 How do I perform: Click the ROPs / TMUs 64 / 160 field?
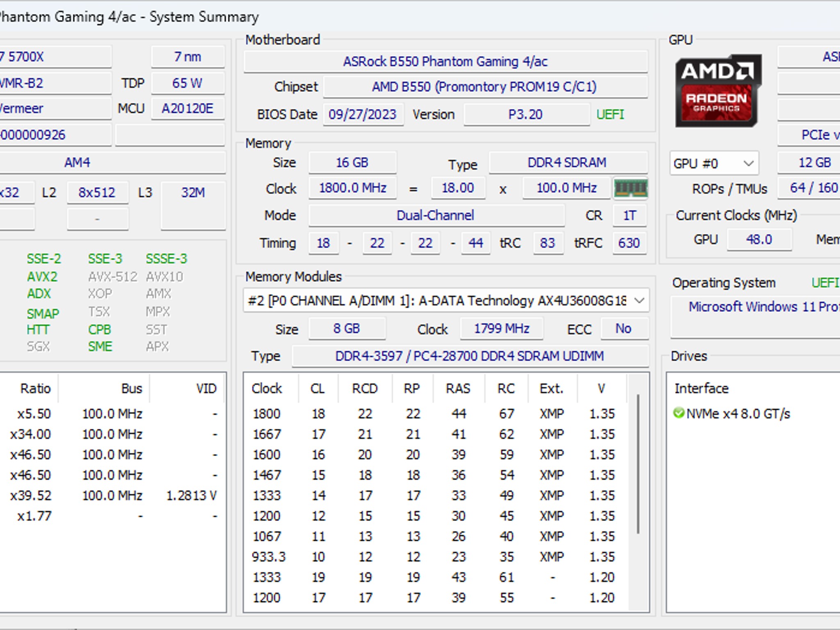[810, 188]
